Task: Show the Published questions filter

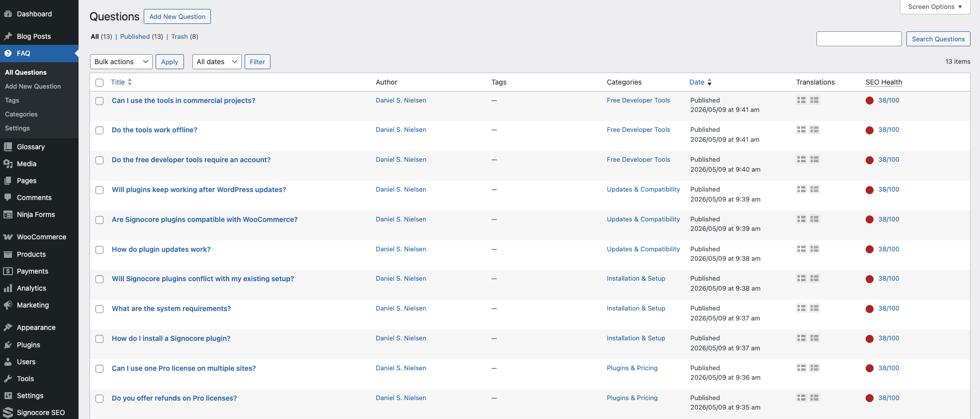Action: coord(135,36)
